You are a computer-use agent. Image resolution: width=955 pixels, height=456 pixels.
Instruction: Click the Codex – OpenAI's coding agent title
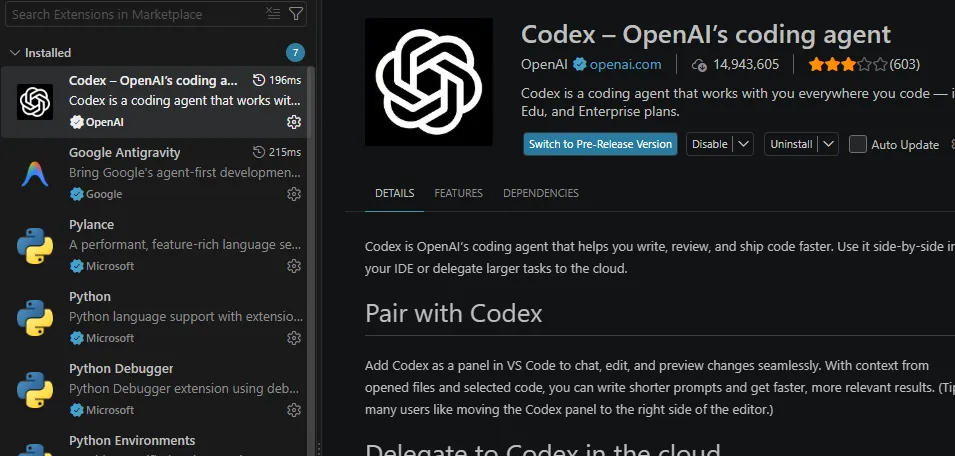coord(706,34)
